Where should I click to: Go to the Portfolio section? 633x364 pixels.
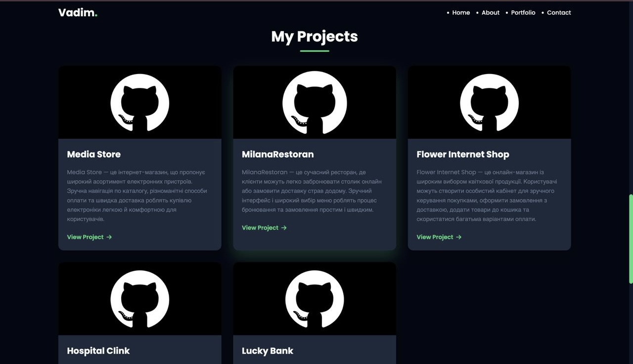(523, 12)
